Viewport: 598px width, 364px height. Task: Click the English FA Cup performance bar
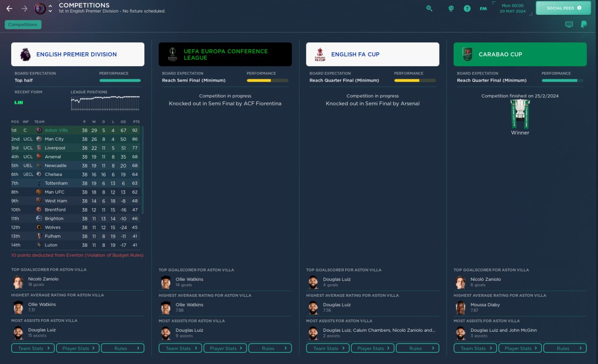click(x=415, y=80)
